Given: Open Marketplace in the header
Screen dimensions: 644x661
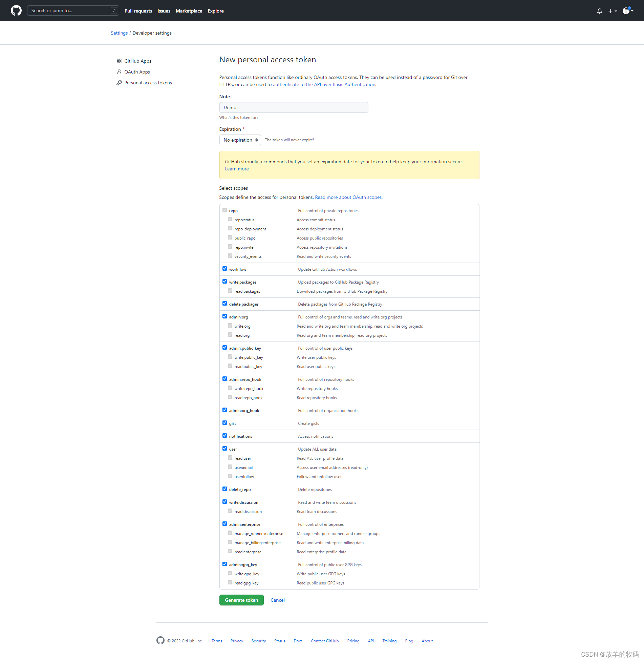Looking at the screenshot, I should (x=189, y=11).
